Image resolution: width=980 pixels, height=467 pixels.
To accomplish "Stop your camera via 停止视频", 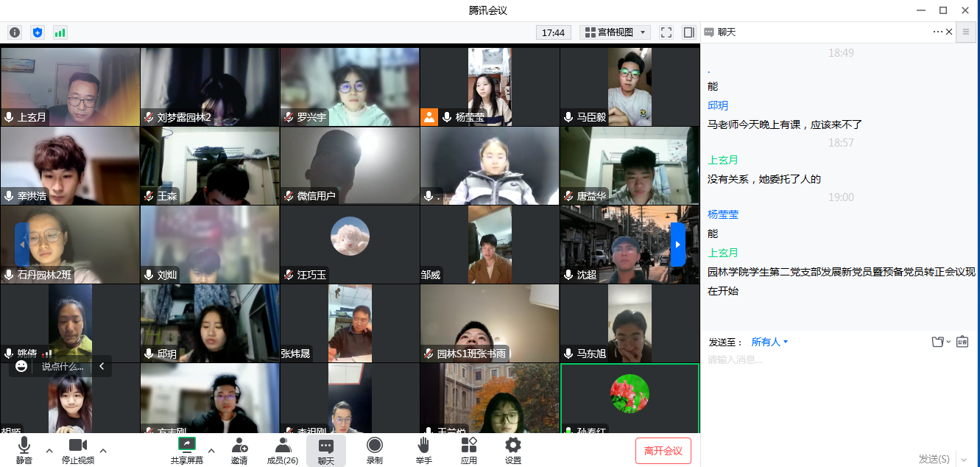I will [x=78, y=450].
